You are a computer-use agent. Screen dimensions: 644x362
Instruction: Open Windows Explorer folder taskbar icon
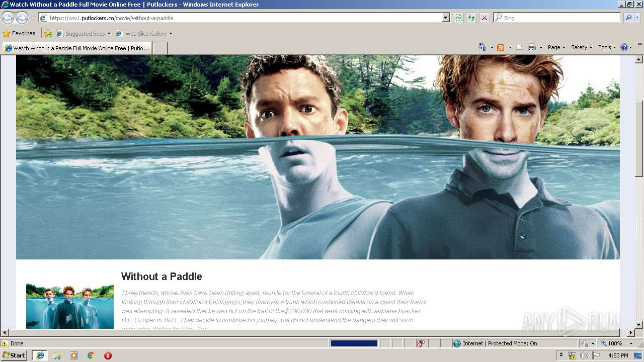[x=57, y=355]
